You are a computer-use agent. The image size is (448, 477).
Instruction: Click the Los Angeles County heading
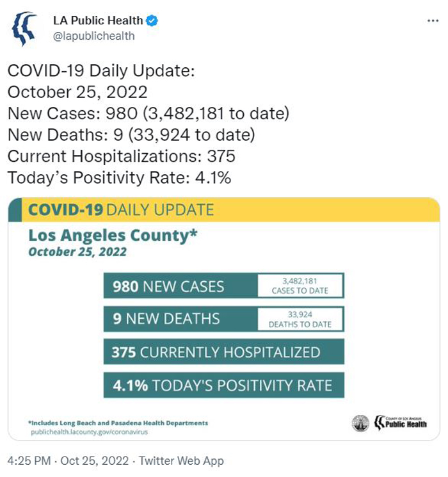113,236
